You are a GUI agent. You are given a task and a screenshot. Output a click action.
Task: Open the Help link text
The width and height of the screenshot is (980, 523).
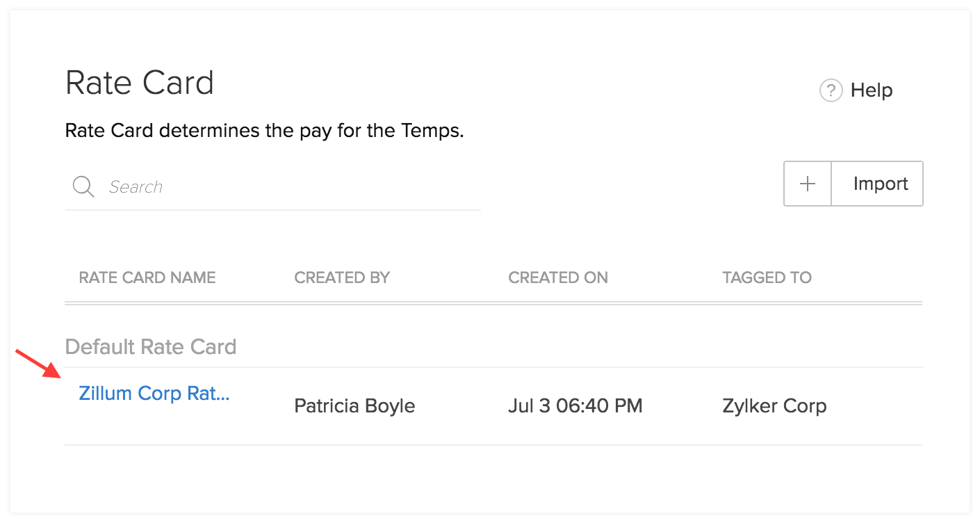point(872,90)
